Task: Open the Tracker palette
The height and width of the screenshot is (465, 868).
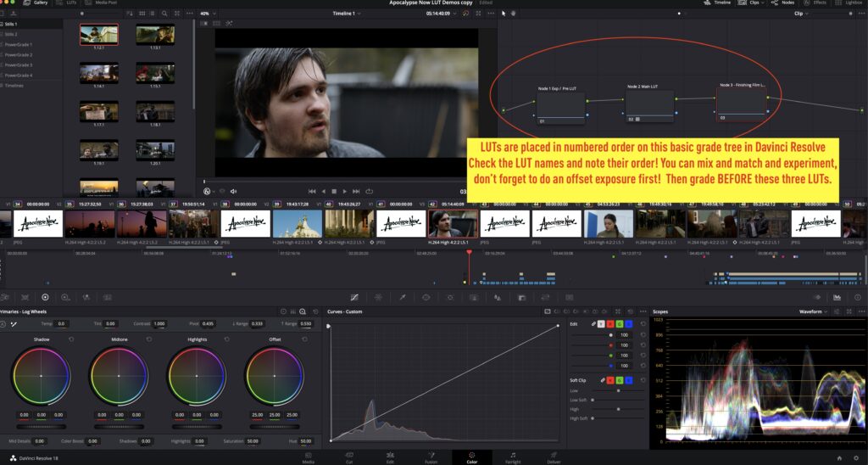Action: [x=450, y=298]
